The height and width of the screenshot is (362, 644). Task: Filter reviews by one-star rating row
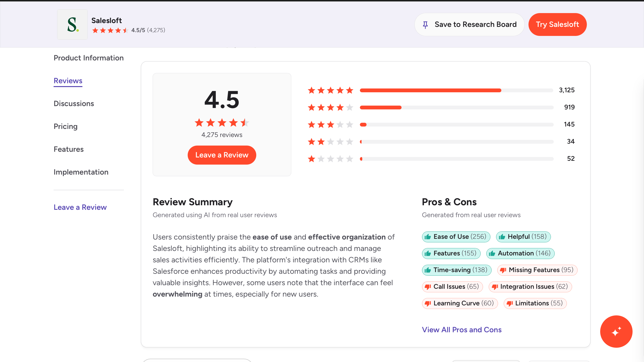coord(441,159)
